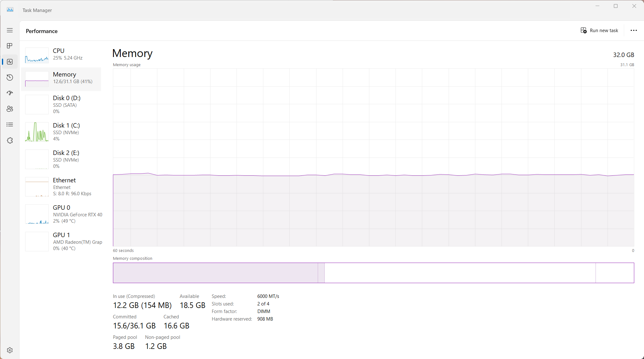Click the Memory composition label

pos(132,259)
